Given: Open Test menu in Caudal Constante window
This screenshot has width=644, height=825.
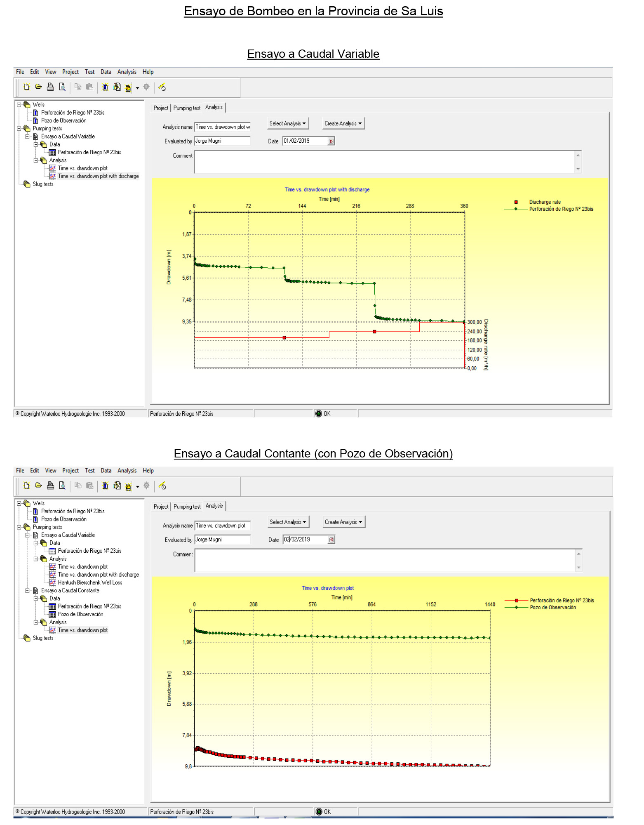Looking at the screenshot, I should click(x=89, y=470).
